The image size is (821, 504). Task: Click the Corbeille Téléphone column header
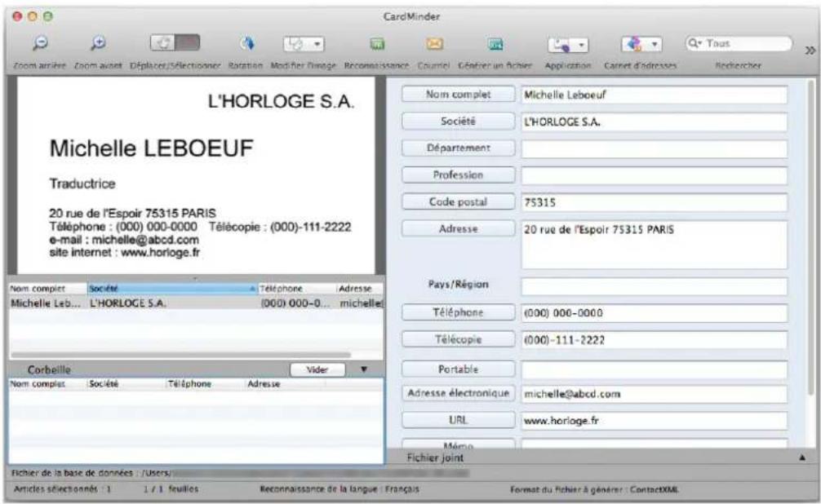coord(206,383)
